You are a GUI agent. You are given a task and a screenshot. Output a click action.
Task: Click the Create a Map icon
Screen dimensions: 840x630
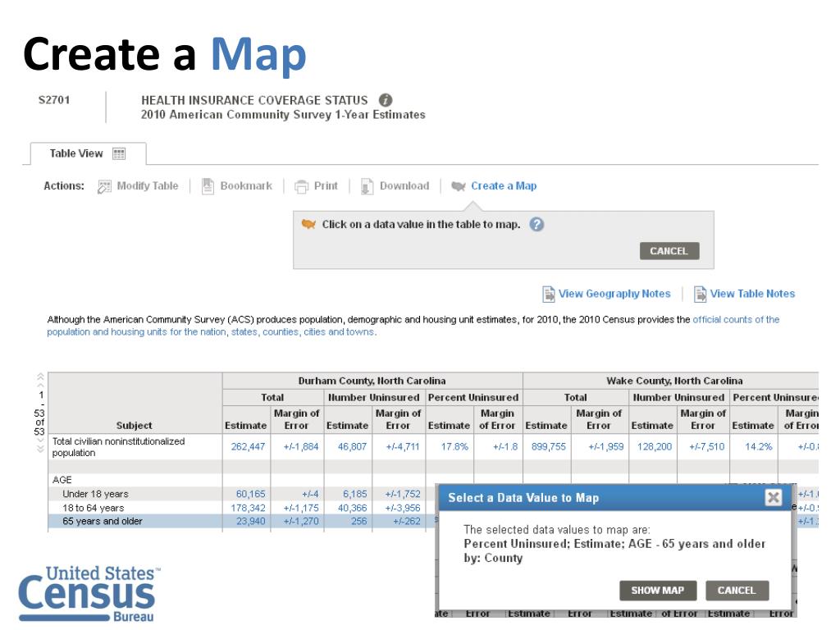pyautogui.click(x=459, y=186)
